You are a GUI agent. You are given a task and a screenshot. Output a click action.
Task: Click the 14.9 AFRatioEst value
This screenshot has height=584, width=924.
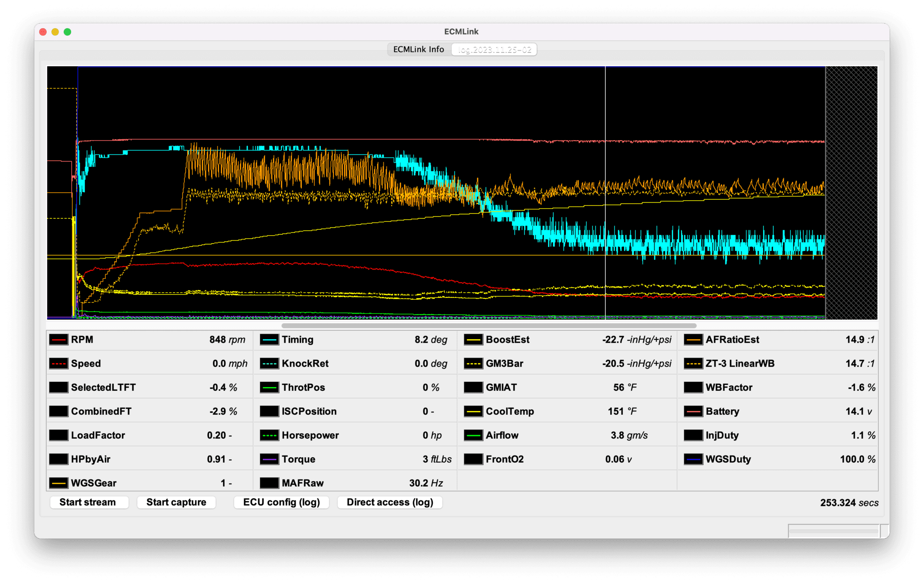tap(860, 340)
